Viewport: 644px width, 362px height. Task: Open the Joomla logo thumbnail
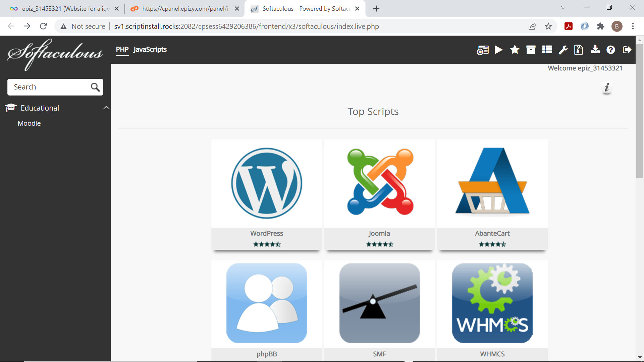coord(380,182)
